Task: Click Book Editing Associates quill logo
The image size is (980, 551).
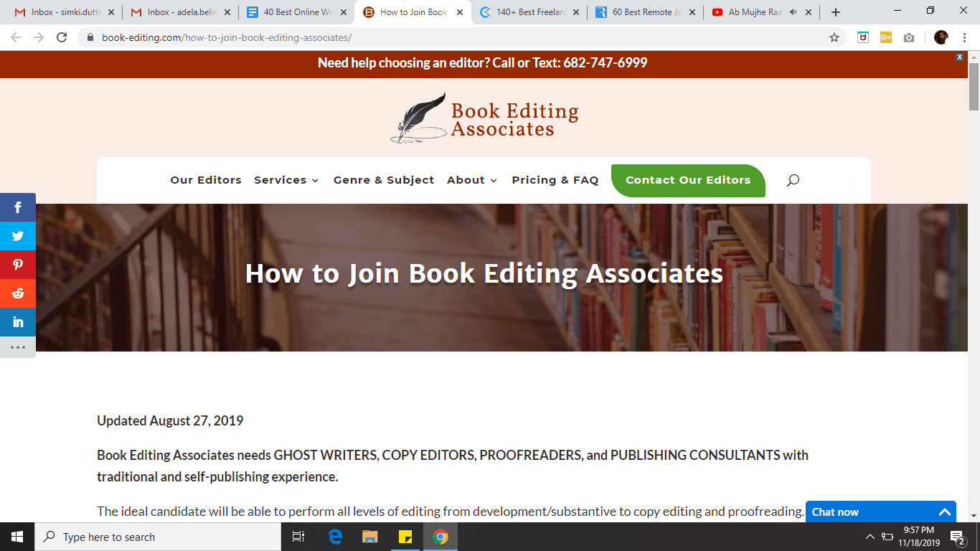Action: (485, 118)
